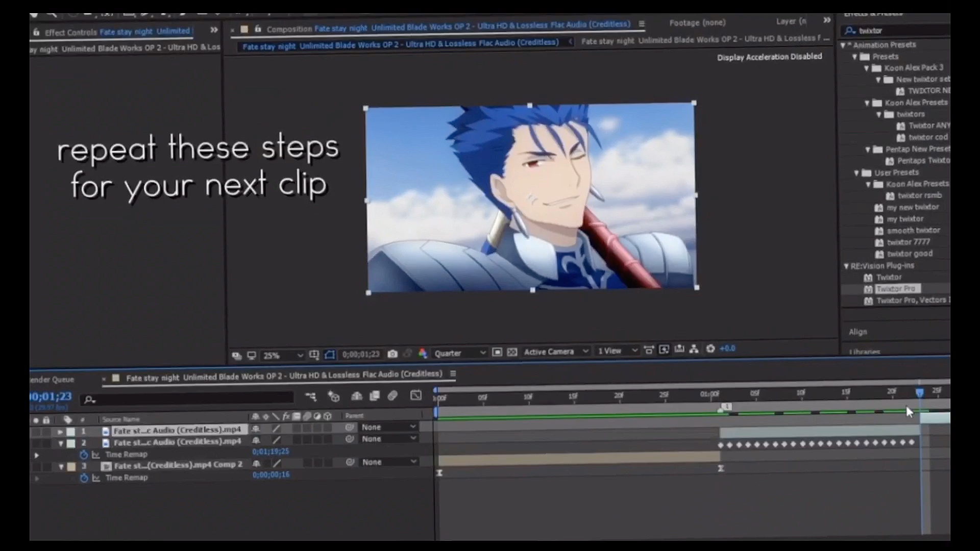This screenshot has width=980, height=551.
Task: Click the Time Remap stopwatch on layer 3
Action: click(x=84, y=478)
